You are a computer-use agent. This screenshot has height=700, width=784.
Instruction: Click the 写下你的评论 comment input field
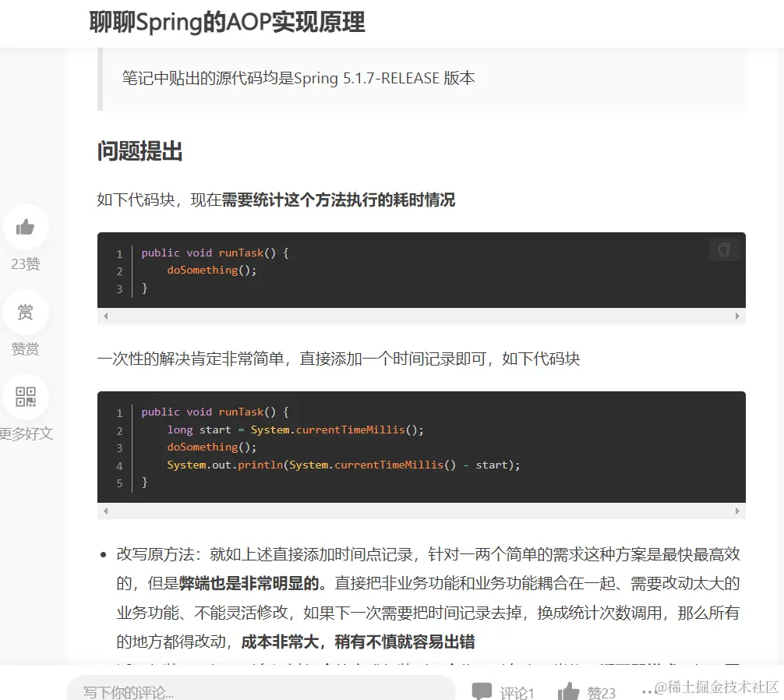point(260,690)
